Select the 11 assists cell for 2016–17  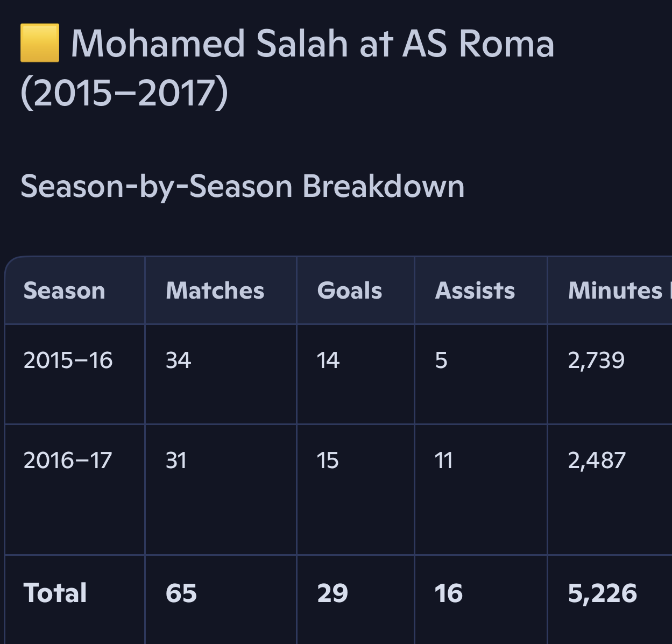(x=444, y=461)
